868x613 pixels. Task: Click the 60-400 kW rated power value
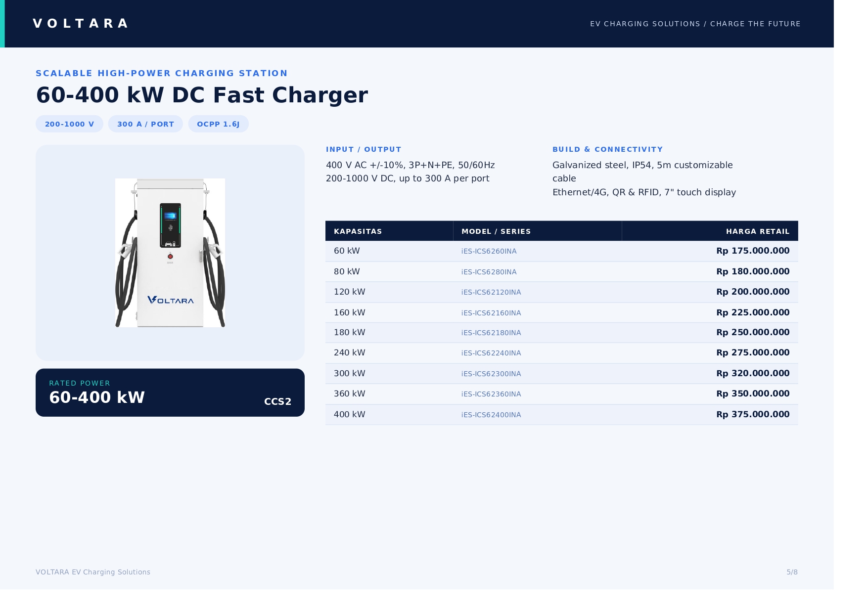tap(97, 397)
